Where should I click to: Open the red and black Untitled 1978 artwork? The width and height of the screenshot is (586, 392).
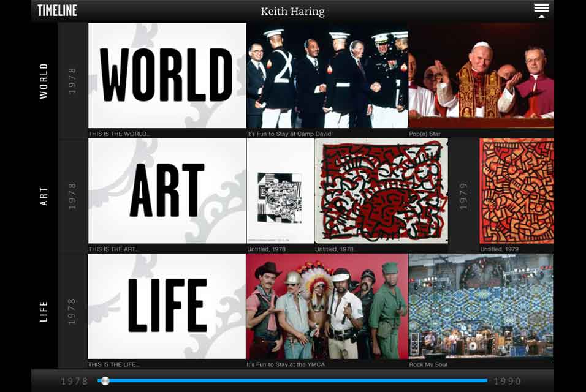381,190
